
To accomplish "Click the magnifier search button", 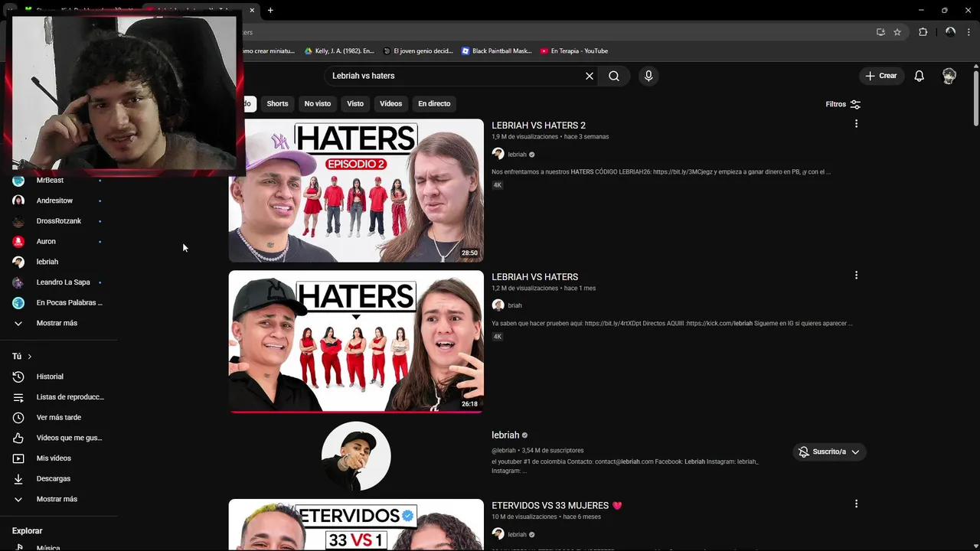I will [x=614, y=76].
